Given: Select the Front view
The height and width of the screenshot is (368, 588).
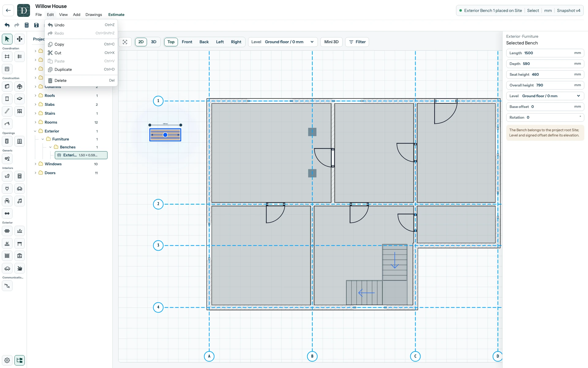Looking at the screenshot, I should coord(187,42).
